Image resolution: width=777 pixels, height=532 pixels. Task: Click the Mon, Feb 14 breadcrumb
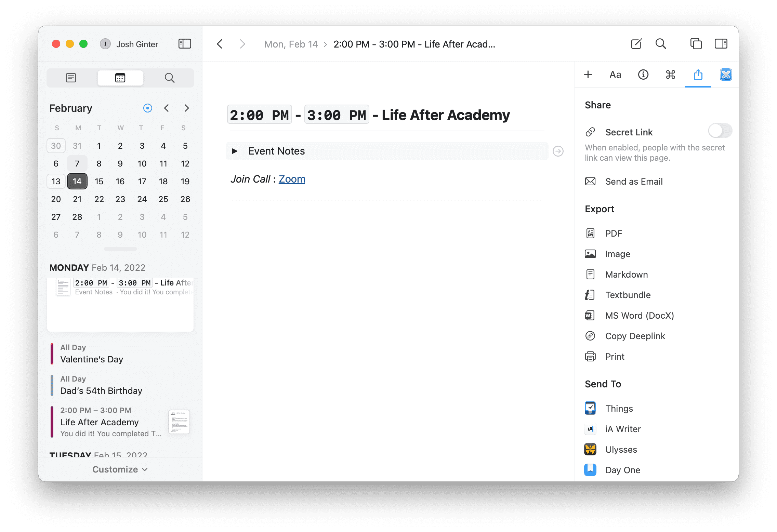click(x=291, y=44)
